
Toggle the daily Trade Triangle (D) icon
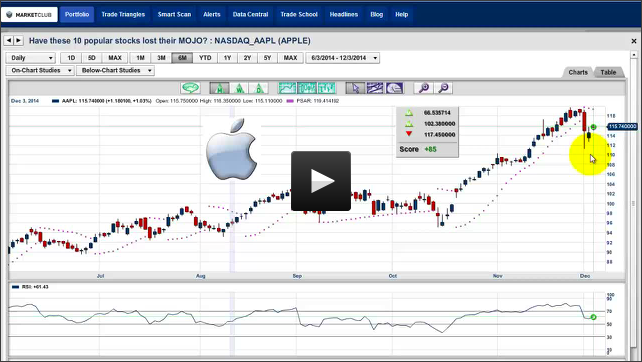click(x=259, y=88)
